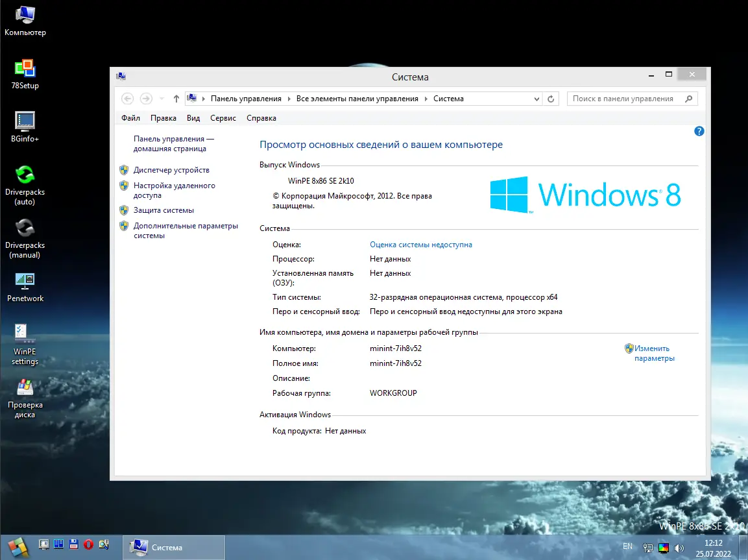Open Диспетчер устройств link
The image size is (748, 560).
point(171,170)
